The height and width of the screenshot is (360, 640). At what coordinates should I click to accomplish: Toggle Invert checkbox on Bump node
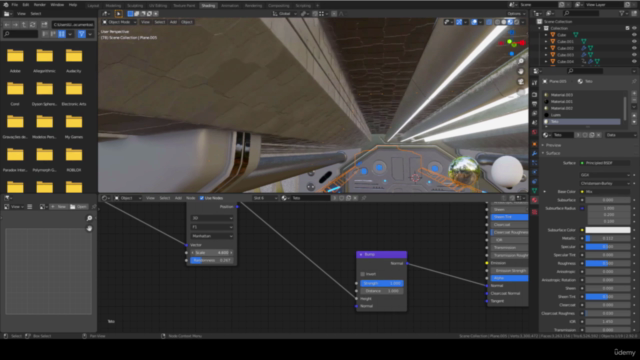point(362,274)
